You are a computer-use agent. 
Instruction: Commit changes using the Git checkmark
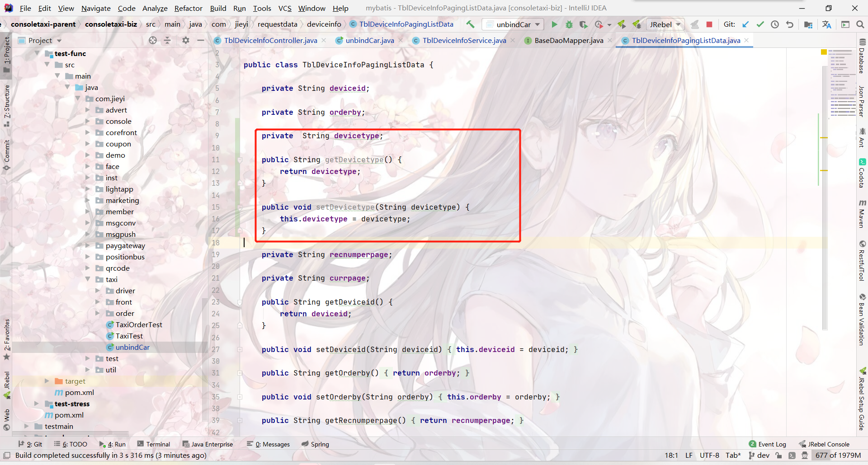click(760, 24)
